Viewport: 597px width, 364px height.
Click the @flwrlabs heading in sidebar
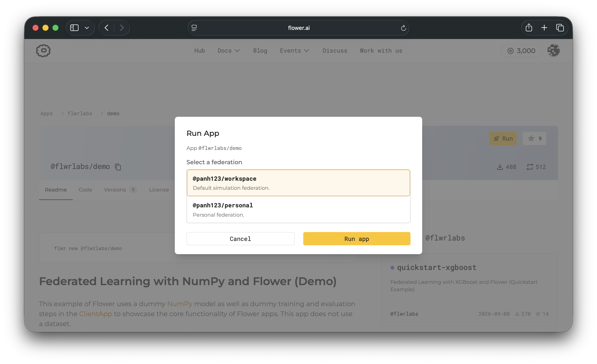pyautogui.click(x=445, y=238)
